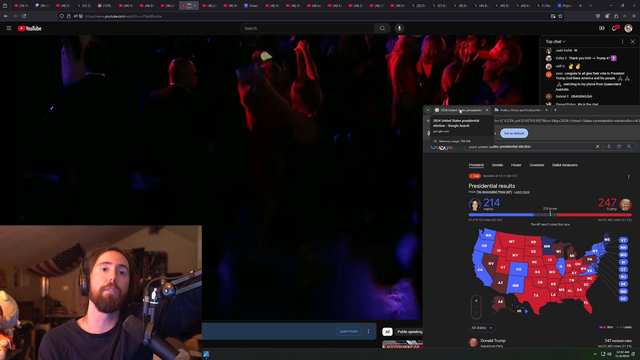Click the YouTube address bar URL
This screenshot has height=360, width=640.
123,16
